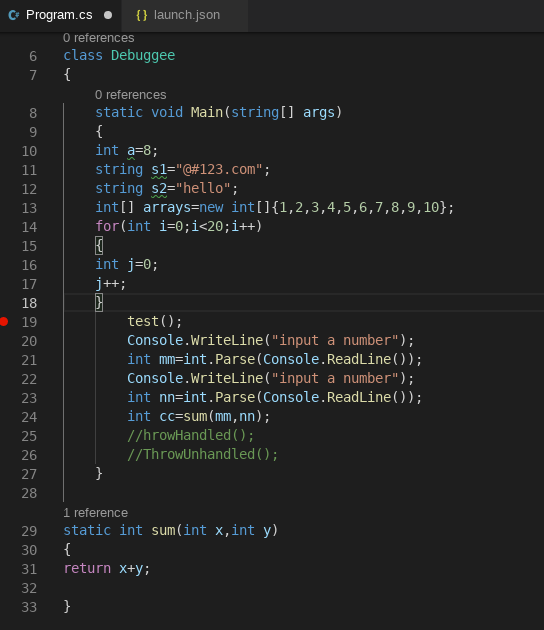Click the sum call on line 24
This screenshot has width=544, height=630.
[x=195, y=416]
